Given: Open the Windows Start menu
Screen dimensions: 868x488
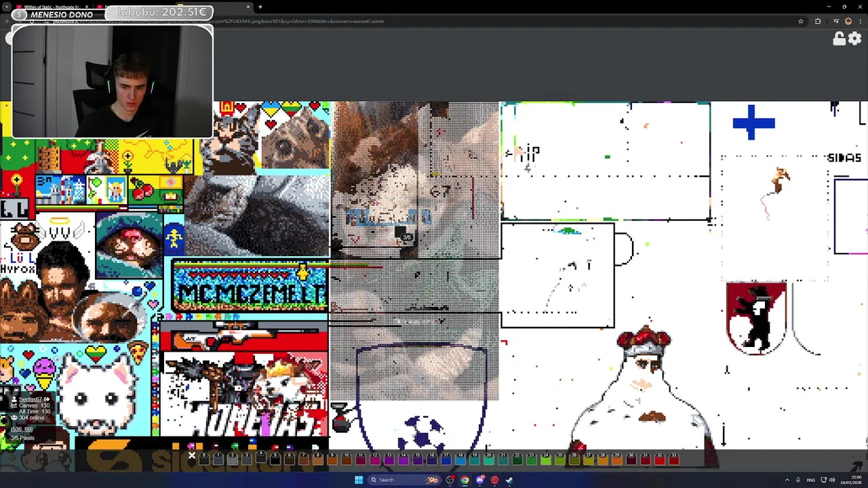Looking at the screenshot, I should (359, 480).
